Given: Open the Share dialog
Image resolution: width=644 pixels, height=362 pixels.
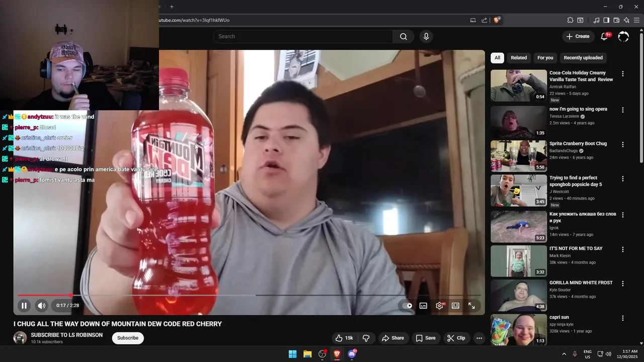Looking at the screenshot, I should click(393, 338).
